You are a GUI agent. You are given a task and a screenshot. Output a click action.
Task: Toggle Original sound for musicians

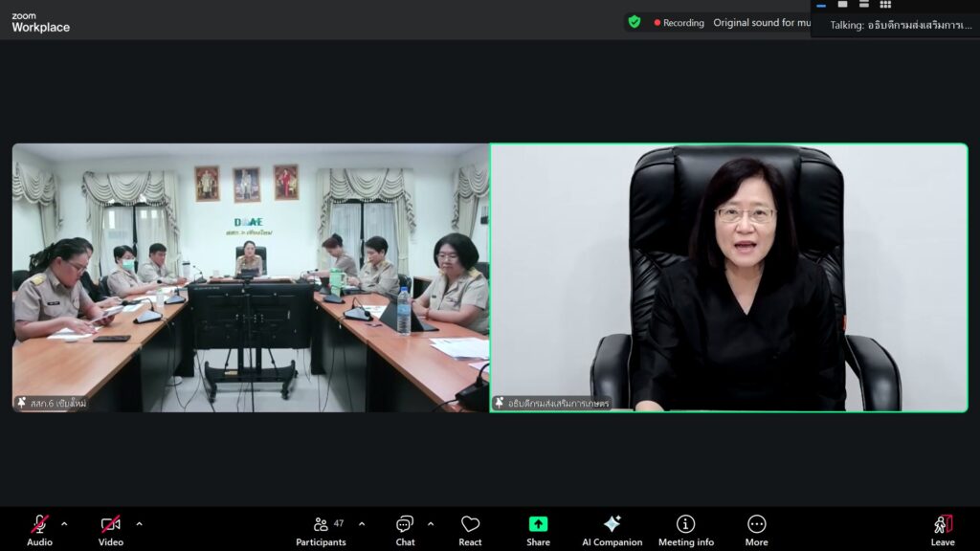click(761, 23)
